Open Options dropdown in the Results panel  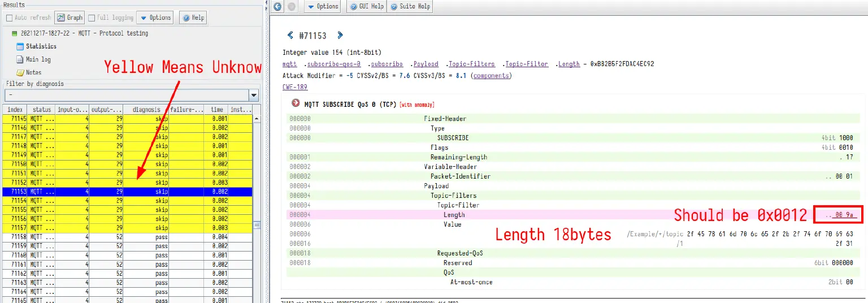pos(154,18)
